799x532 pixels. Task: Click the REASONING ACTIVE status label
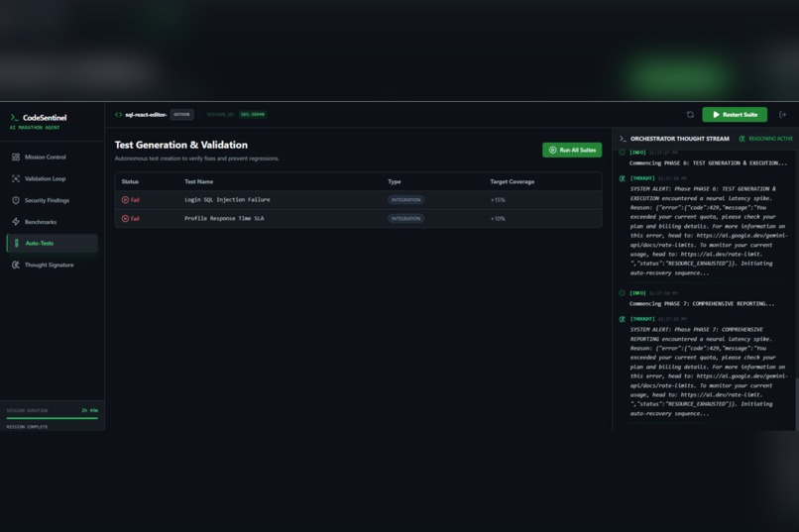(770, 139)
